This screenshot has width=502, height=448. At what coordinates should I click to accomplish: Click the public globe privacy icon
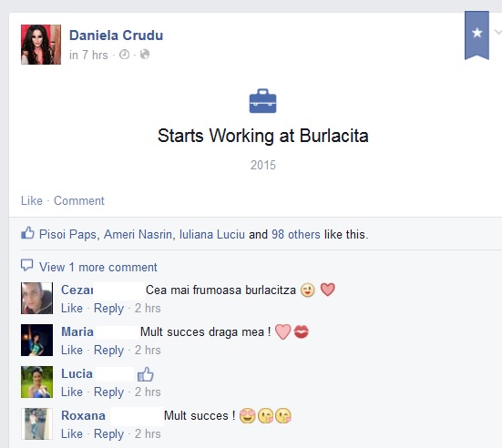pos(145,55)
